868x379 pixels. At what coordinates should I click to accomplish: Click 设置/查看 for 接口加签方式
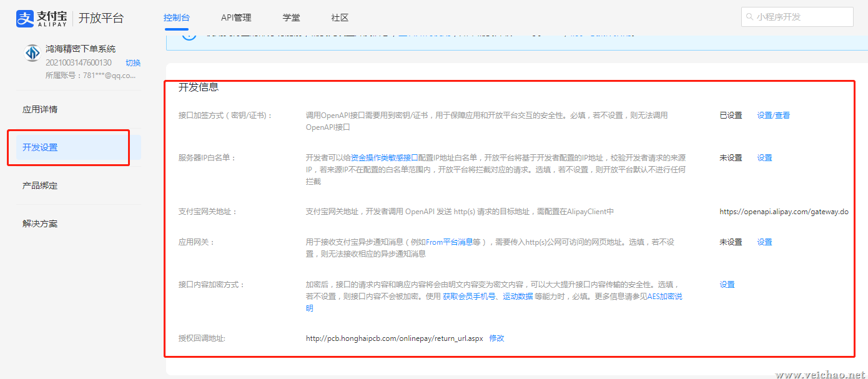774,115
